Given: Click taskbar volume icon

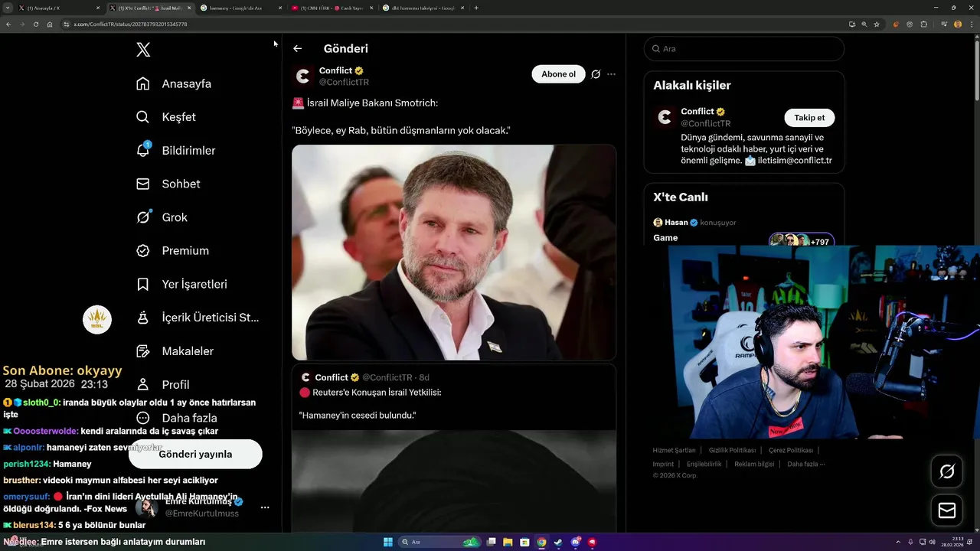Looking at the screenshot, I should [930, 542].
